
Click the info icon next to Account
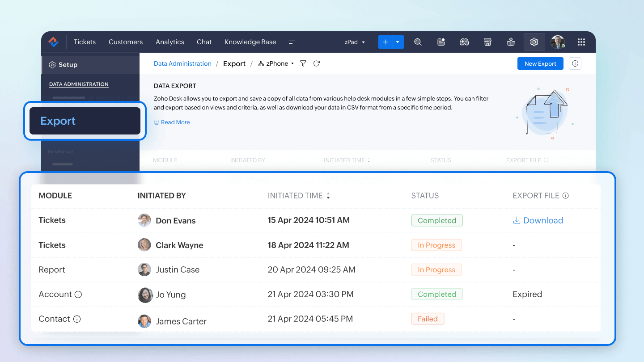click(x=78, y=295)
